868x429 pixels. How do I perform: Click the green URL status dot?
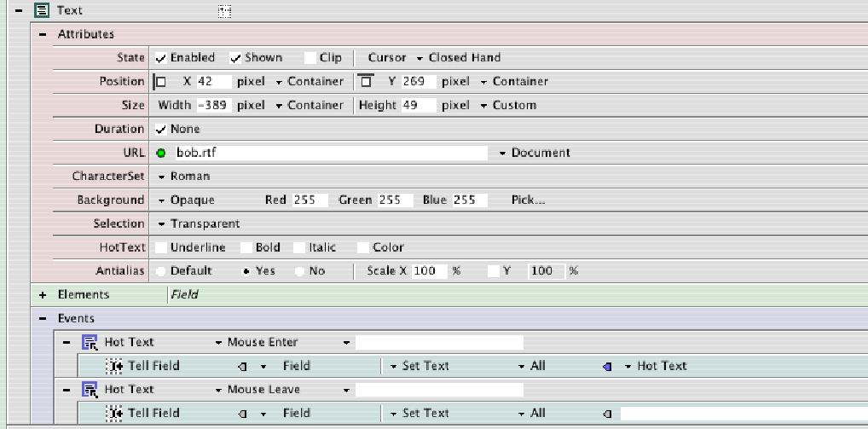(x=161, y=154)
